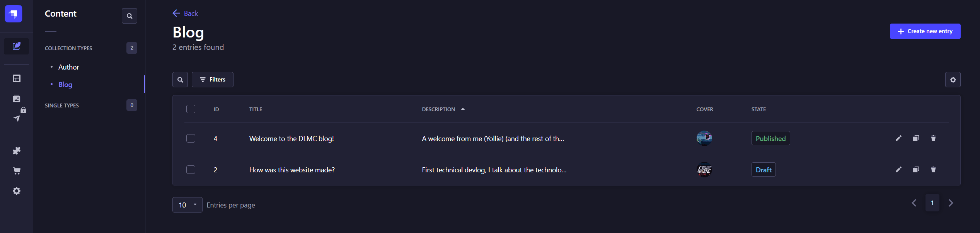Edit the 'Welcome to the DLMC blog!' entry
Image resolution: width=980 pixels, height=233 pixels.
pyautogui.click(x=899, y=138)
